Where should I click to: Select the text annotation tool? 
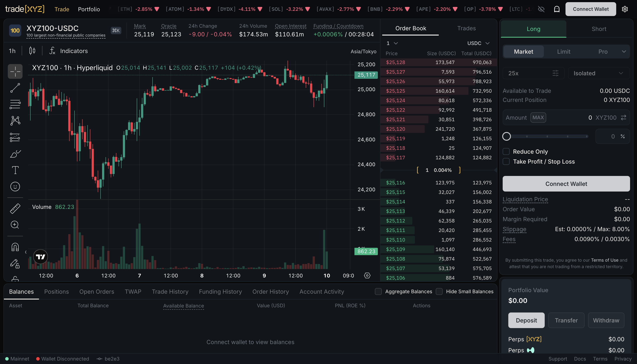tap(15, 170)
